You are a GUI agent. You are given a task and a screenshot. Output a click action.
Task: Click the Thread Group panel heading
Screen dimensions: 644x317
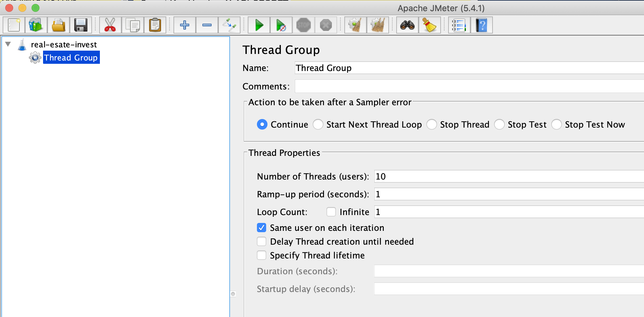point(281,50)
